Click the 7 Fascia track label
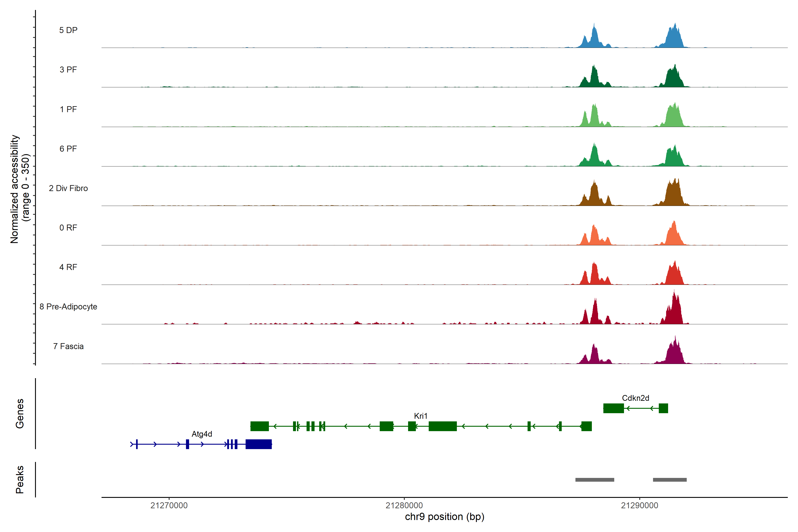The width and height of the screenshot is (798, 532). click(x=68, y=346)
